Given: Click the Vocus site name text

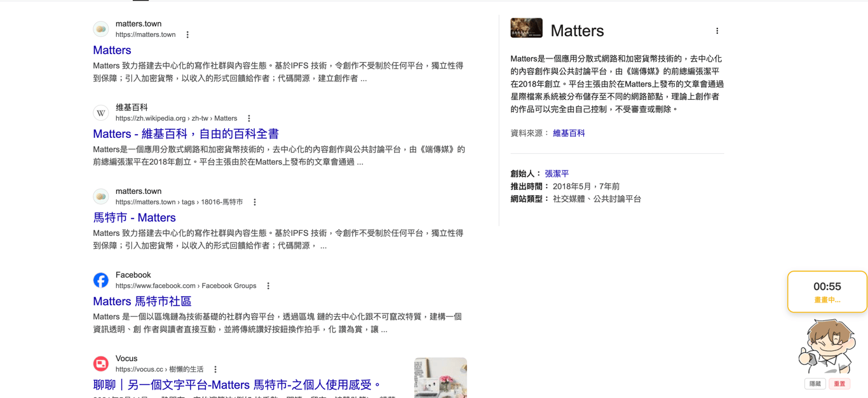Looking at the screenshot, I should click(126, 359).
